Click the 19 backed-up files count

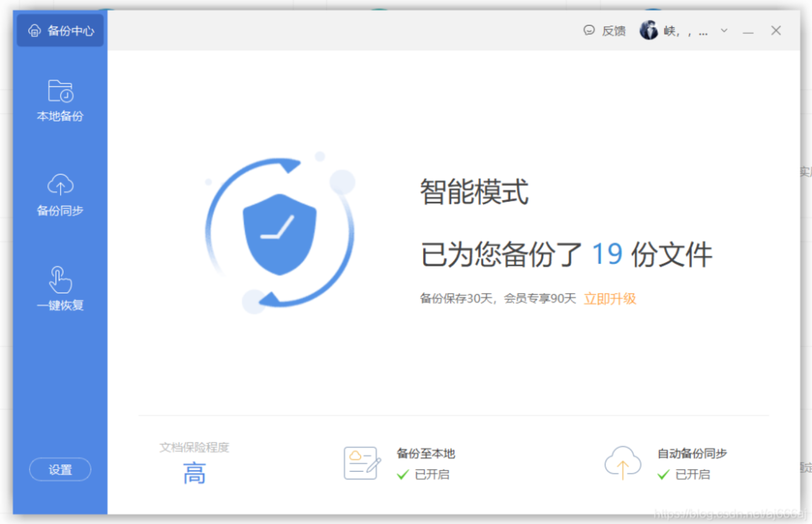click(x=607, y=254)
